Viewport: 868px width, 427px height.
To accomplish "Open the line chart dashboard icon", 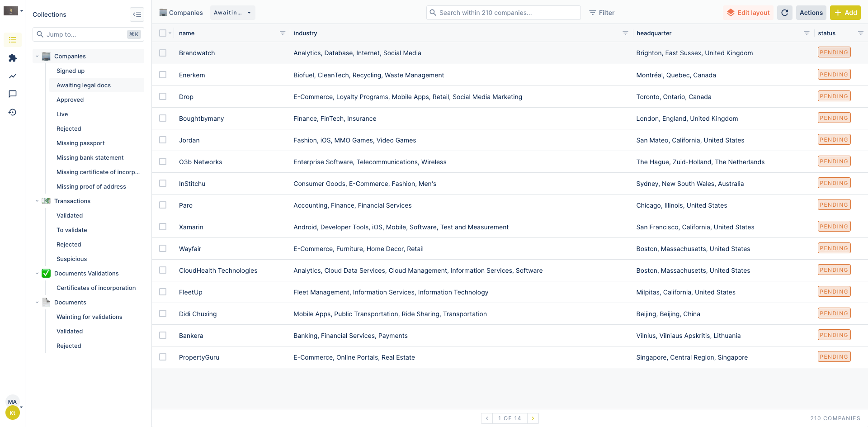I will [x=13, y=76].
